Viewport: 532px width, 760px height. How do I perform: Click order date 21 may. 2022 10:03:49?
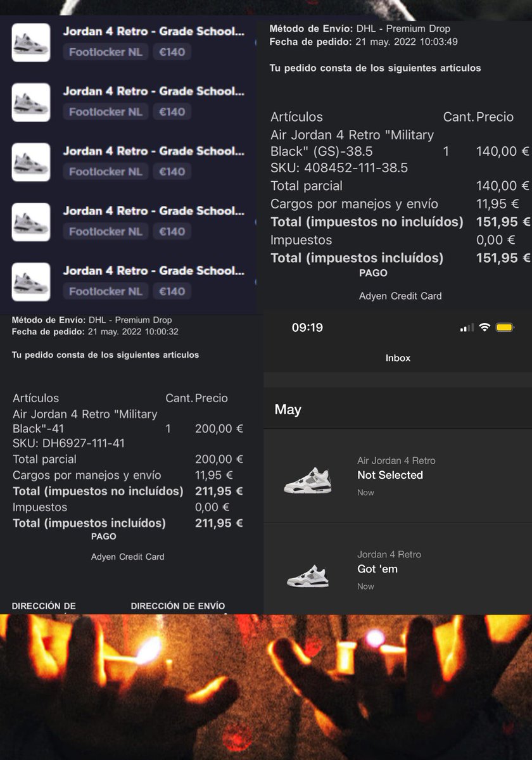405,42
